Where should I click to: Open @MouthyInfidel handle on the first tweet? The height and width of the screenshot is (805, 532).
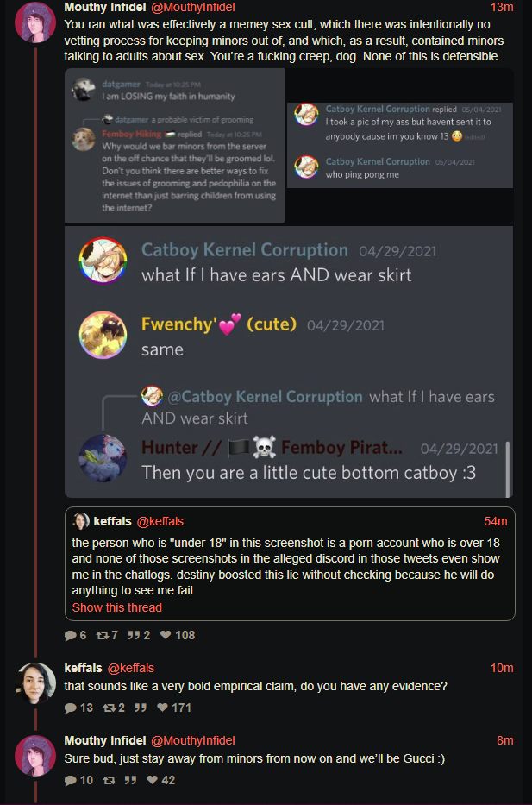click(x=193, y=7)
